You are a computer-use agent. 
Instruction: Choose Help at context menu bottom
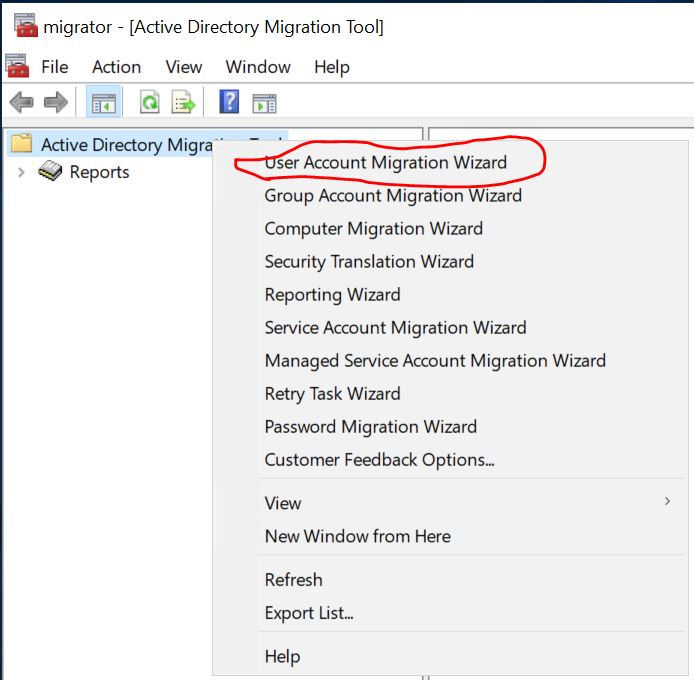[282, 657]
